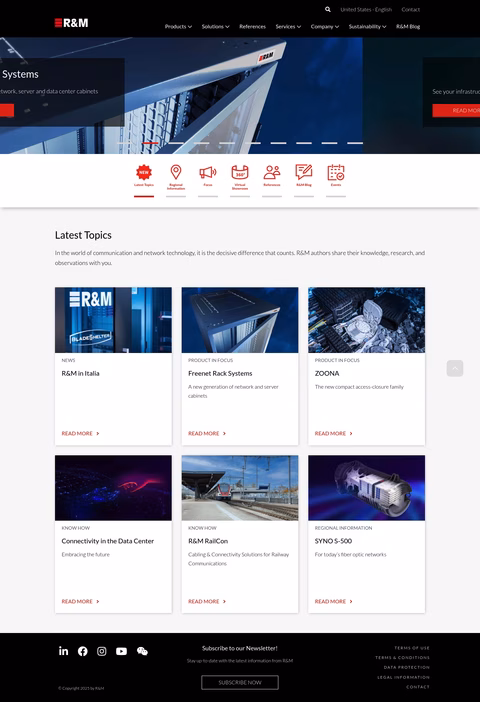The height and width of the screenshot is (702, 480).
Task: Go to R&M logo homepage
Action: 71,23
